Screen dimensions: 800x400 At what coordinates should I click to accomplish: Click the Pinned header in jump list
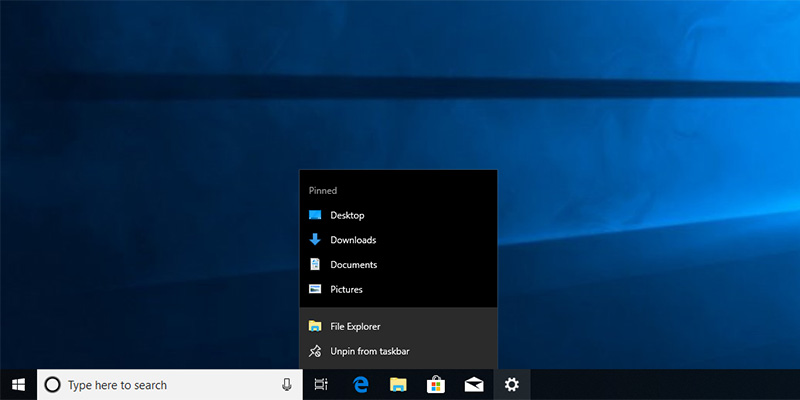[x=323, y=190]
